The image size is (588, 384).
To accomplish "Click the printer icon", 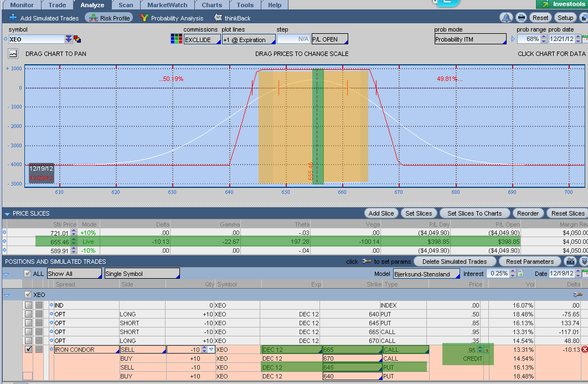I will [x=521, y=18].
